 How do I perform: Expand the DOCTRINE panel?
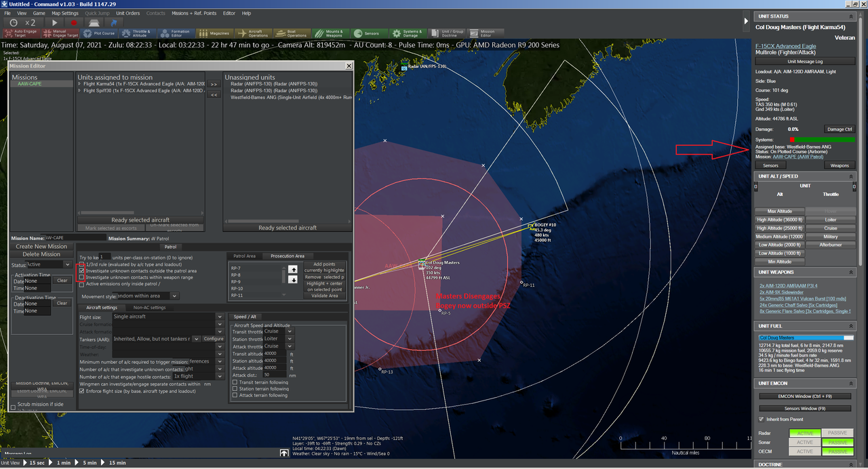pos(851,464)
